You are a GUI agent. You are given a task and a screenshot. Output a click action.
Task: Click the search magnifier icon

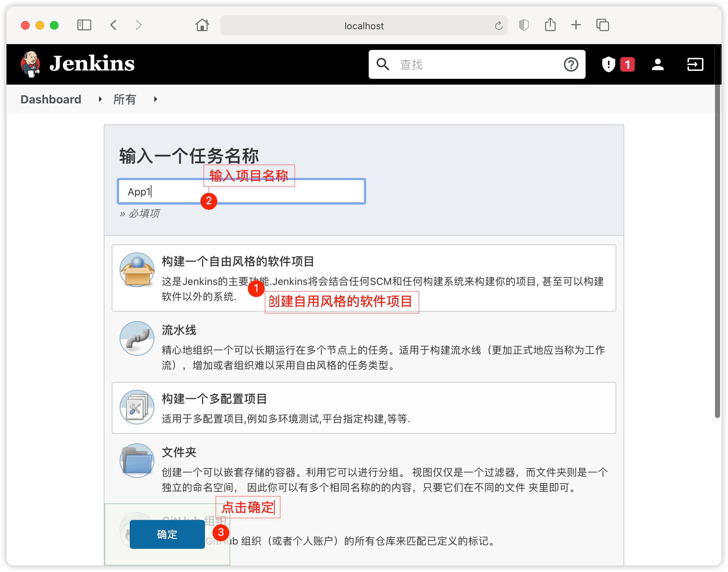click(x=383, y=64)
